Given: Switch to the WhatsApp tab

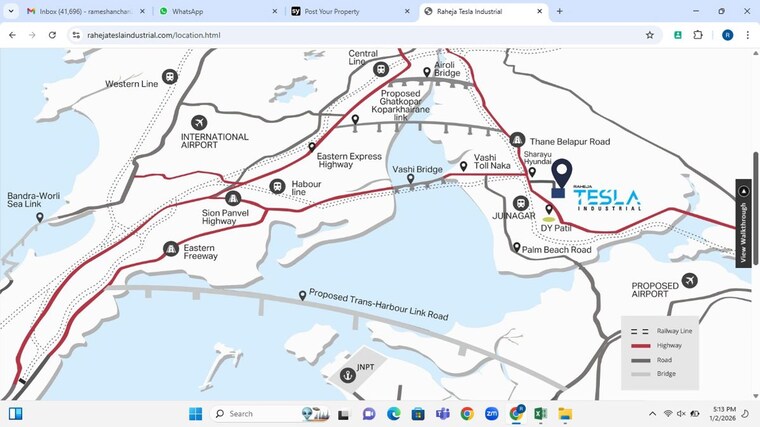Looking at the screenshot, I should tap(213, 11).
